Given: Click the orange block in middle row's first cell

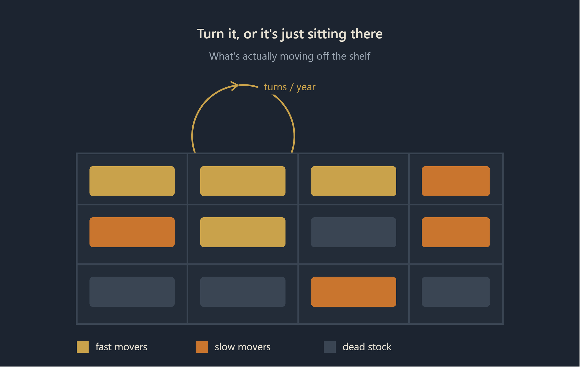Looking at the screenshot, I should pos(132,232).
